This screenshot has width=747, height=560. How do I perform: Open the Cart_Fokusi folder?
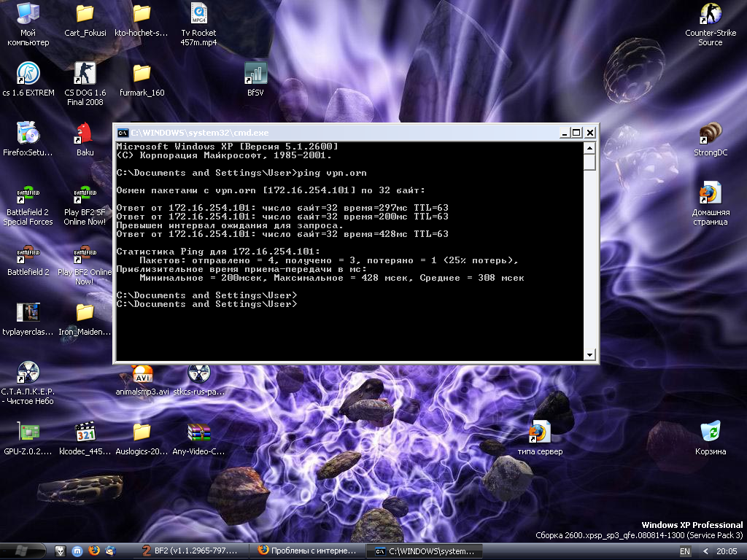[85, 15]
